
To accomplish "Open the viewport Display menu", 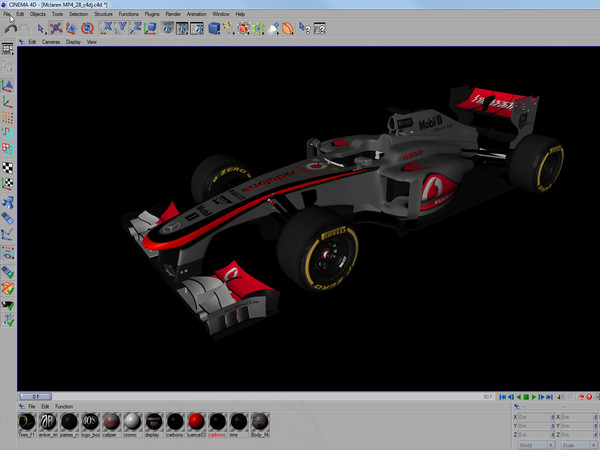I will pos(73,42).
